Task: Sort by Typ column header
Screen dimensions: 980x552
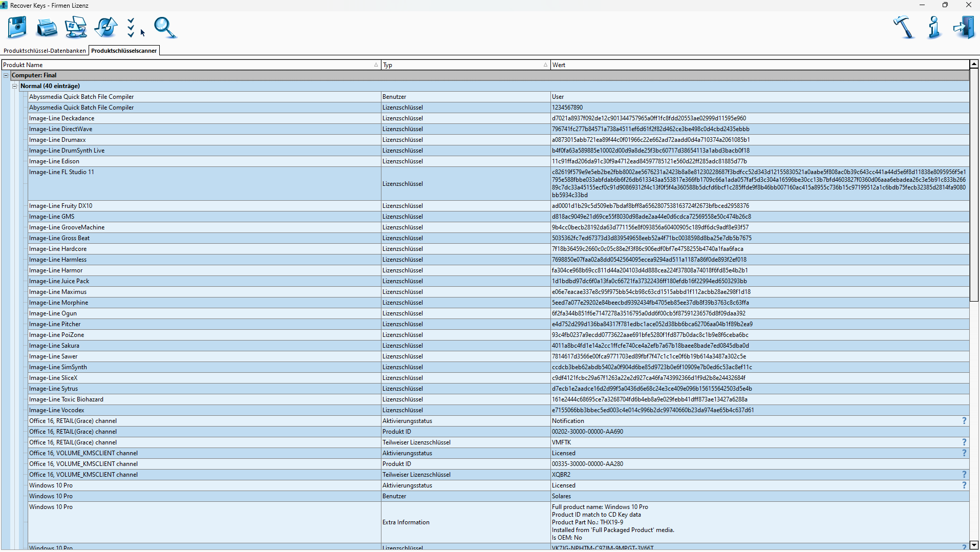Action: (465, 65)
